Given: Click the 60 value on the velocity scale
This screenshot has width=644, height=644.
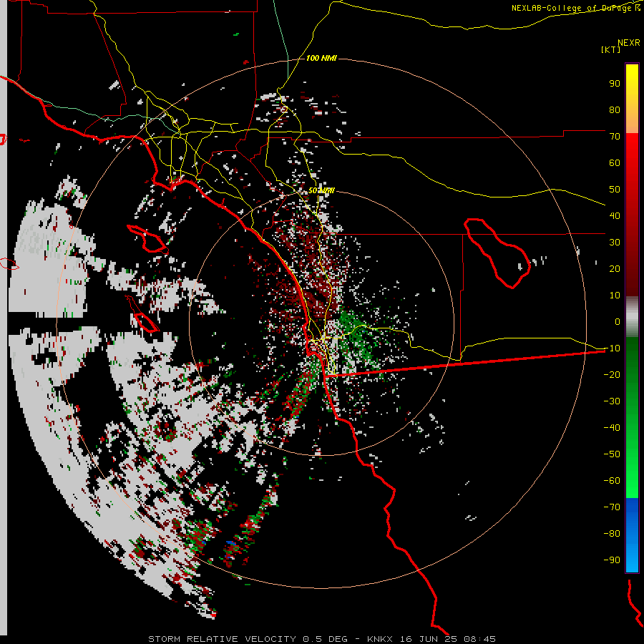Looking at the screenshot, I should (x=615, y=163).
